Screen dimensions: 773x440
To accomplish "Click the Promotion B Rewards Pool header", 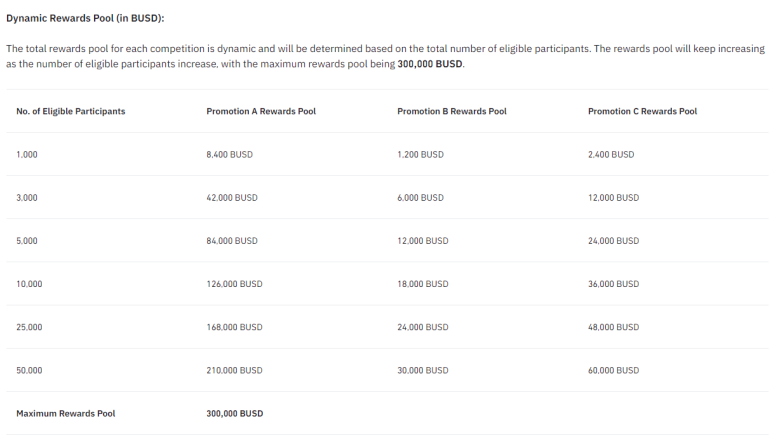I will (x=452, y=111).
